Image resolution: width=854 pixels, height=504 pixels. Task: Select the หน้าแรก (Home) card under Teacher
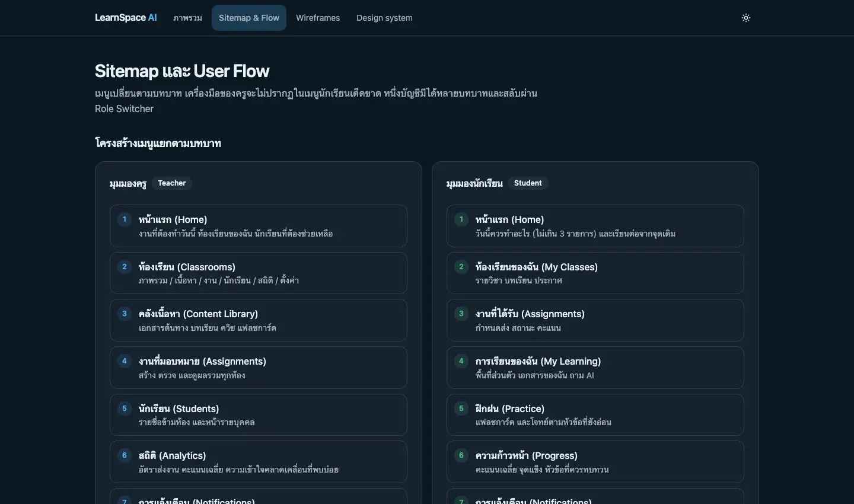(259, 226)
